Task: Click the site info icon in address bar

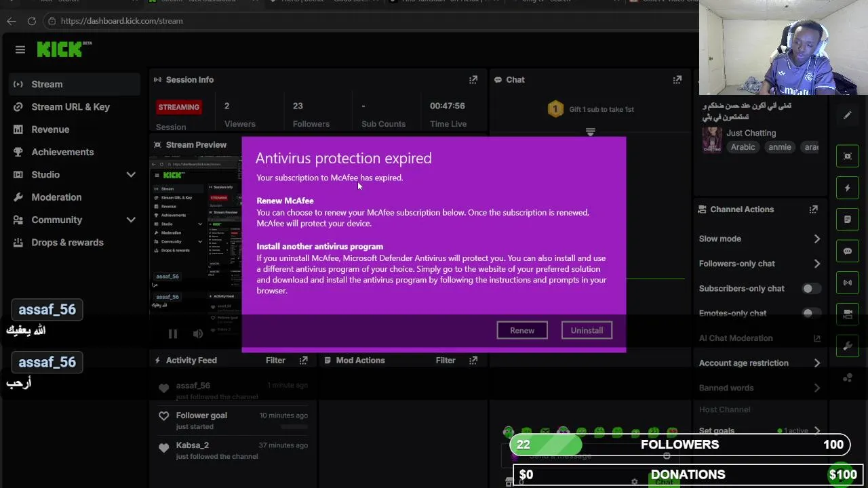Action: [52, 21]
